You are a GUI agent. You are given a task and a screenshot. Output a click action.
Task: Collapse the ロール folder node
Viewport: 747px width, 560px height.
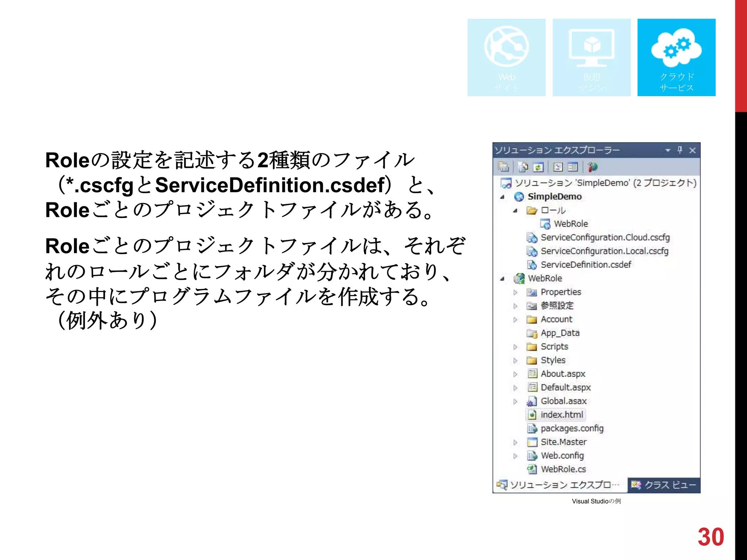click(x=515, y=210)
